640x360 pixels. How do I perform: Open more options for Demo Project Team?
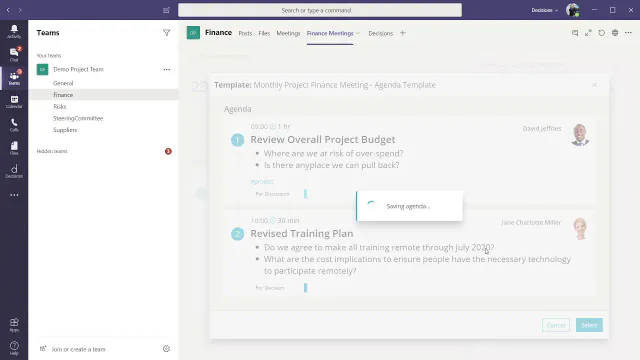pos(167,69)
